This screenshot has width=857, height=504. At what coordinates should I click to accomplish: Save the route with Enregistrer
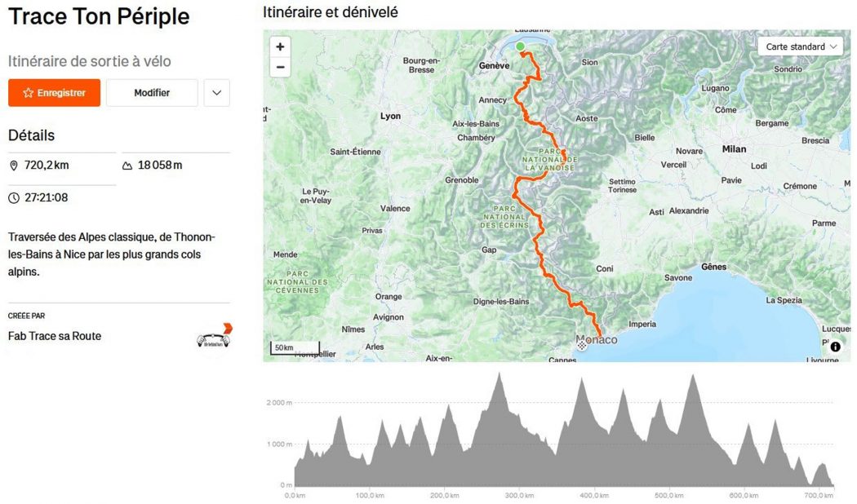point(54,93)
